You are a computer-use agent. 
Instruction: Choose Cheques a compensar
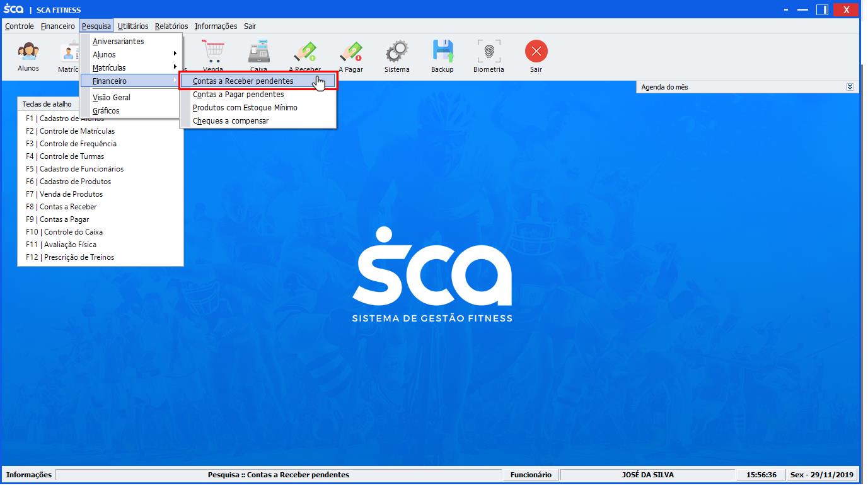click(258, 121)
